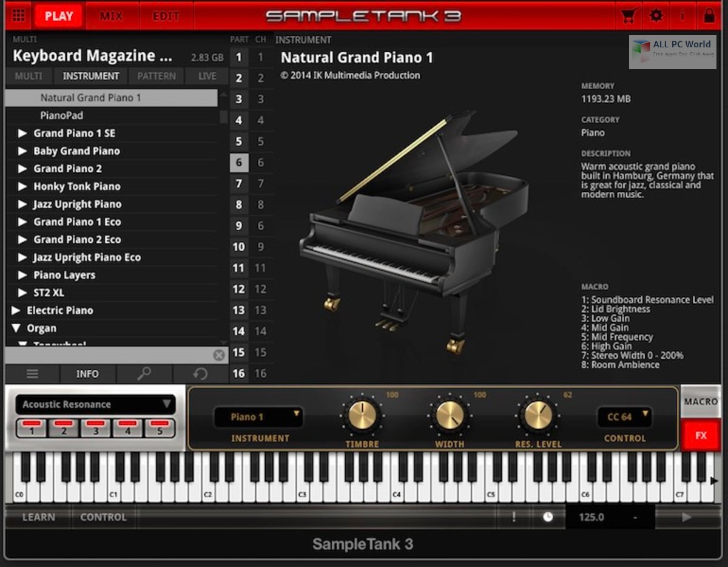Click the metronome clock icon
728x567 pixels.
[x=548, y=517]
